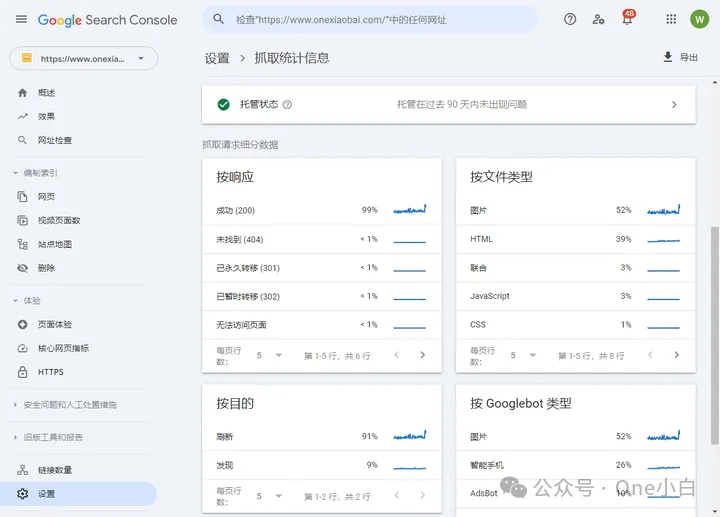Go to previous page in 按文件类型 table
This screenshot has width=720, height=517.
click(x=651, y=355)
